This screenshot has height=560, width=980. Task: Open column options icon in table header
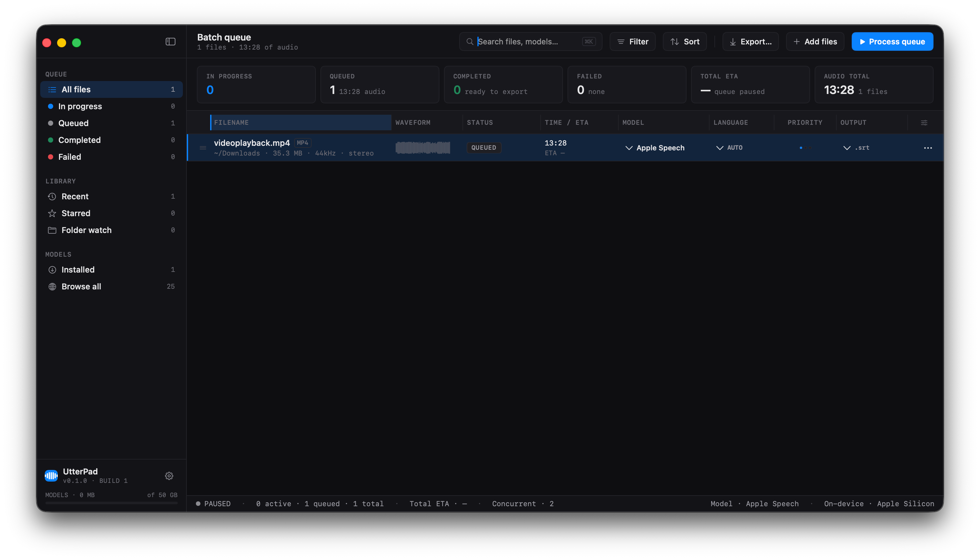[924, 123]
